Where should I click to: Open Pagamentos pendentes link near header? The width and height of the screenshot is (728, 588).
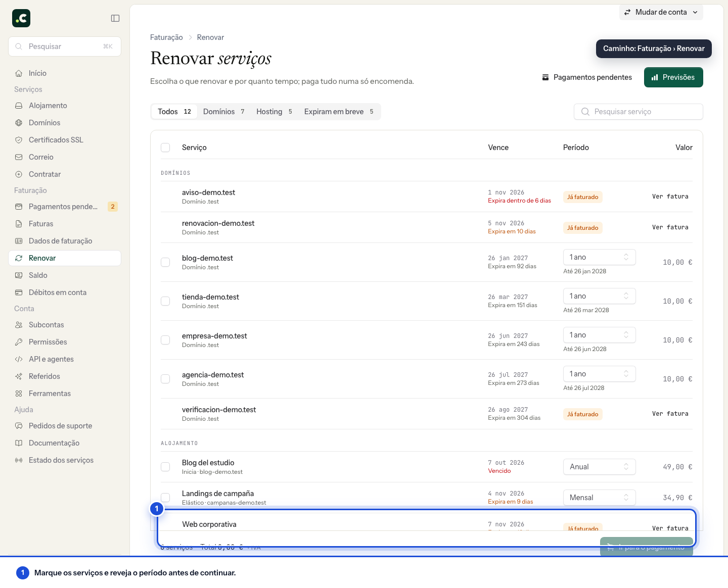pyautogui.click(x=587, y=77)
